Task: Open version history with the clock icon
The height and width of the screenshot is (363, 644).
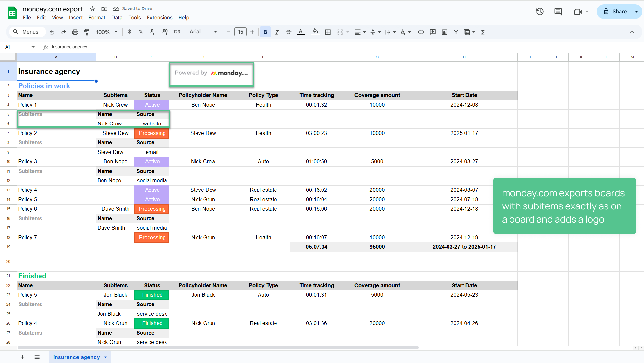Action: pos(540,12)
